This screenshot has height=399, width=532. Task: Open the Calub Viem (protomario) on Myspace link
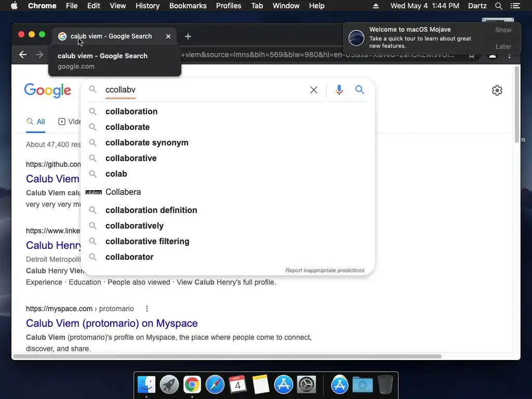(112, 323)
